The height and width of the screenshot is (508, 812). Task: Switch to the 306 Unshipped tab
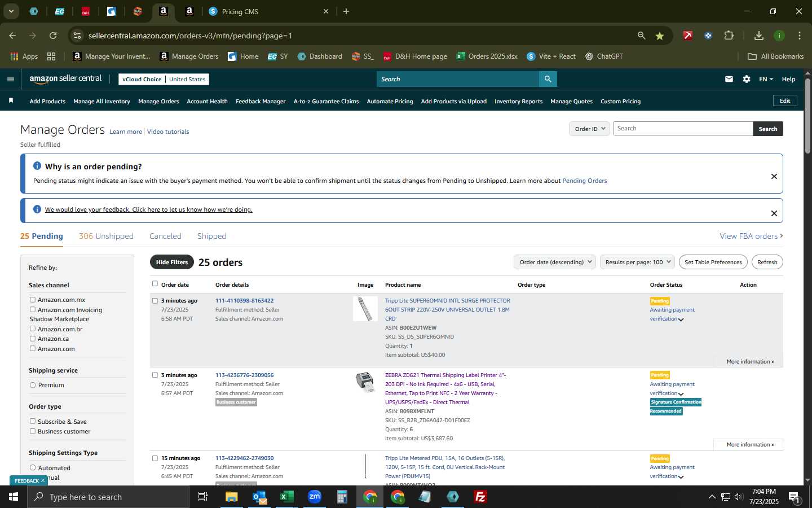point(106,236)
